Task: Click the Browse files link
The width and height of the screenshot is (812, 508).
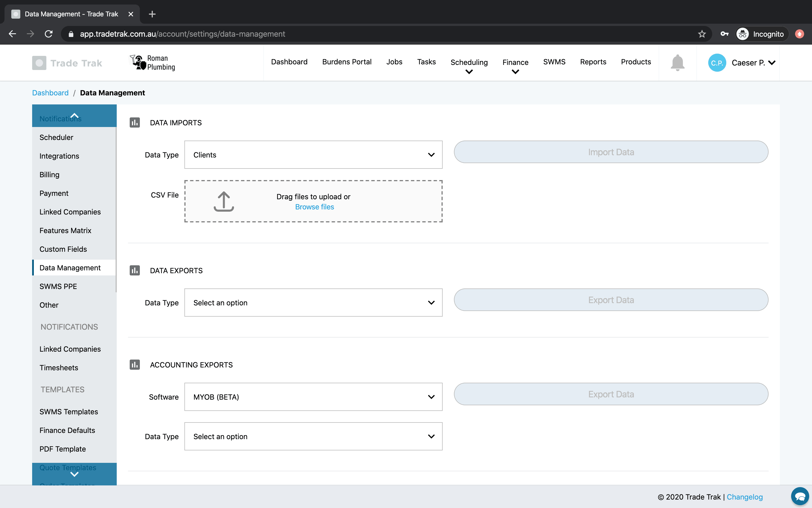Action: point(314,207)
